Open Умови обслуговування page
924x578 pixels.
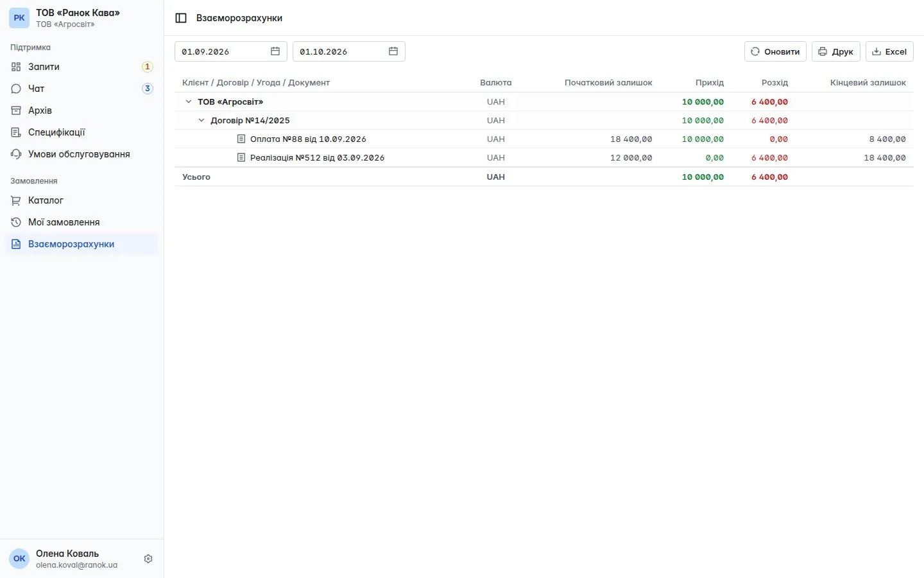[81, 154]
